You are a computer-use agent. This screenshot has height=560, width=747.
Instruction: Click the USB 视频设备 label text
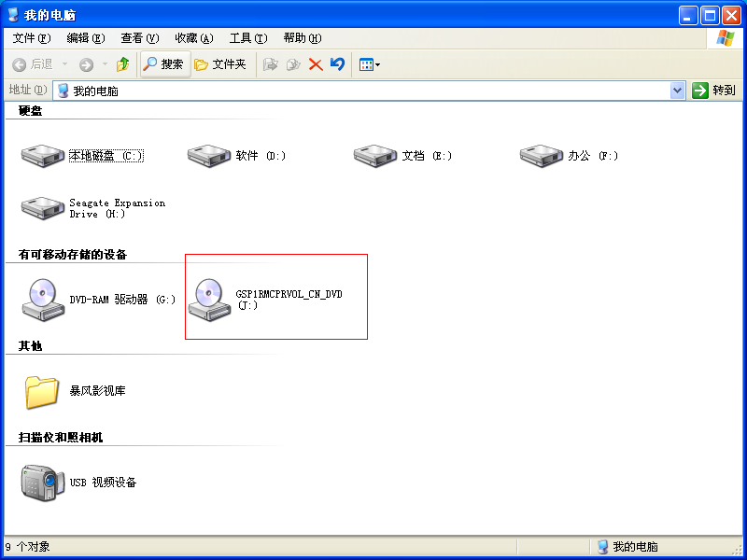coord(103,483)
